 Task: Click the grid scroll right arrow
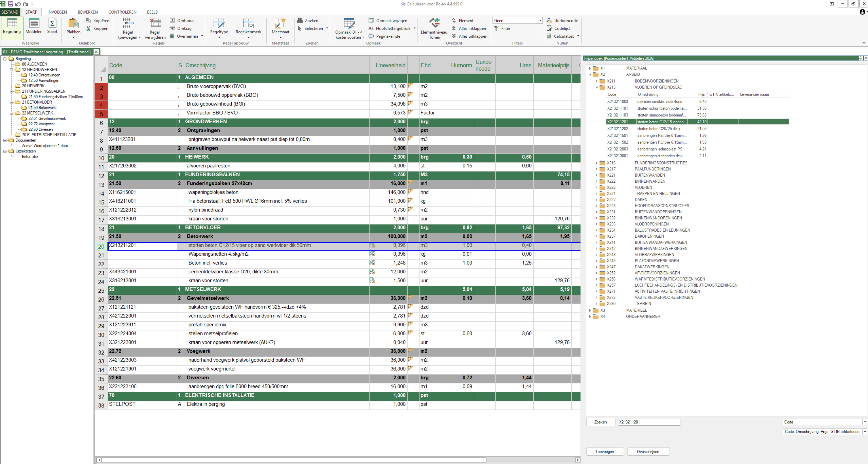click(578, 460)
